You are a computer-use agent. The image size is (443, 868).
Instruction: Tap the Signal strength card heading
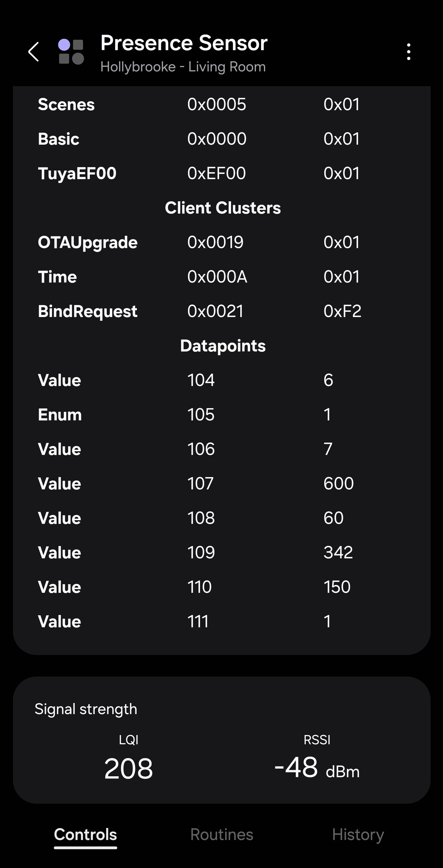86,709
